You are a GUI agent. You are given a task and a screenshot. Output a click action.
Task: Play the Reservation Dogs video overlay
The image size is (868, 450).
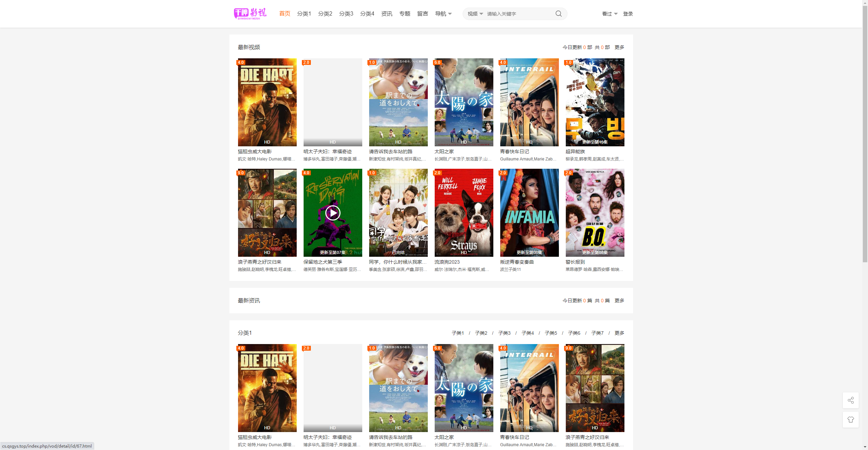333,213
